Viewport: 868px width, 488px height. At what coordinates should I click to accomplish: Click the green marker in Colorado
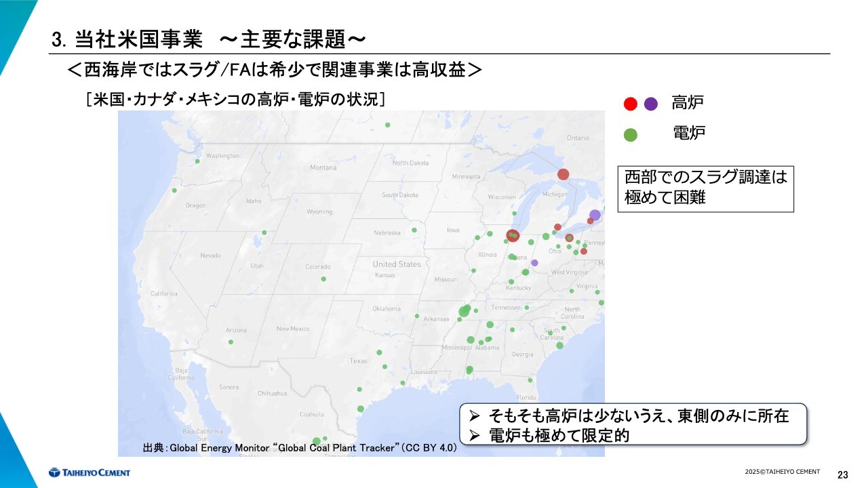323,279
